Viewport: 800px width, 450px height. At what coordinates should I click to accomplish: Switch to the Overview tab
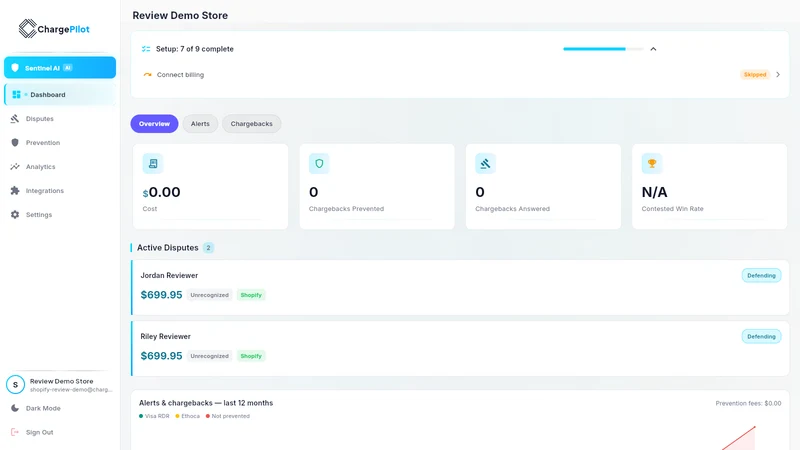(x=154, y=123)
